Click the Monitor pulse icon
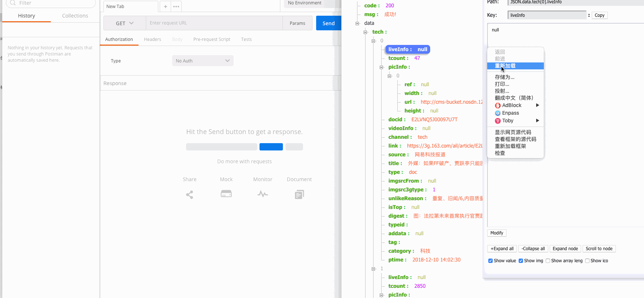Viewport: 644px width, 298px height. (262, 194)
